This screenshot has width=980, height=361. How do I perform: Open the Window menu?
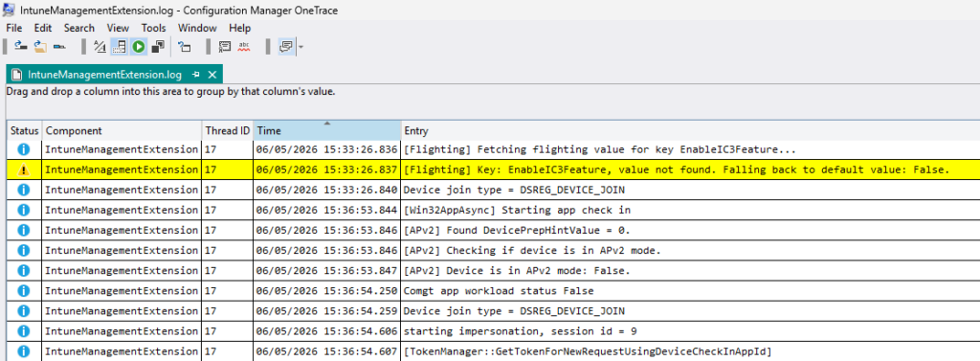(197, 28)
